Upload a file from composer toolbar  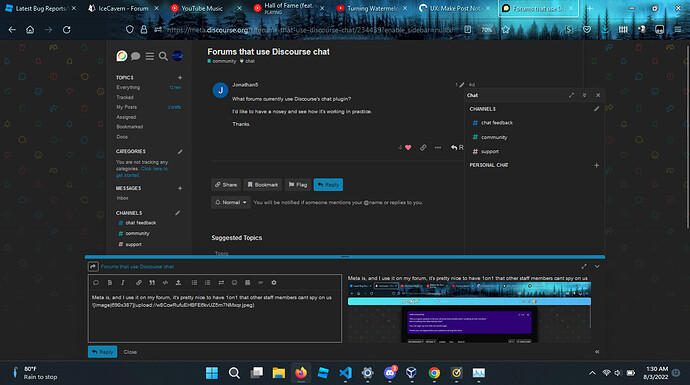tap(178, 282)
